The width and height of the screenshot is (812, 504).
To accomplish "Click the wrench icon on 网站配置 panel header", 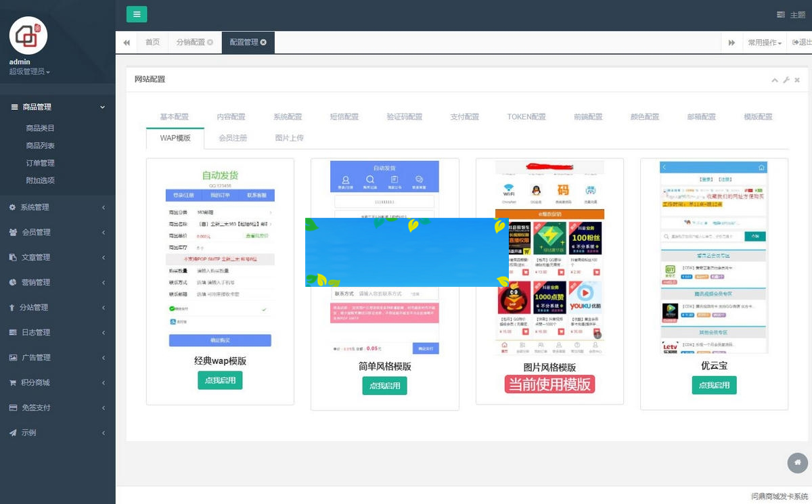I will 786,79.
